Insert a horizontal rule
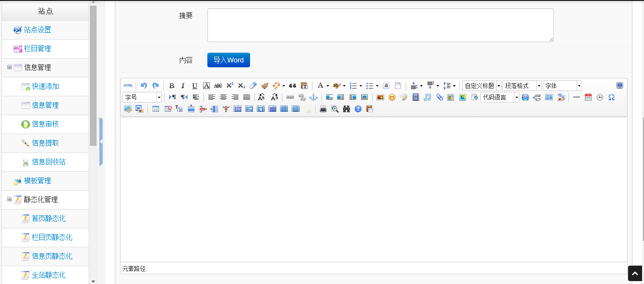This screenshot has height=284, width=644. [577, 97]
